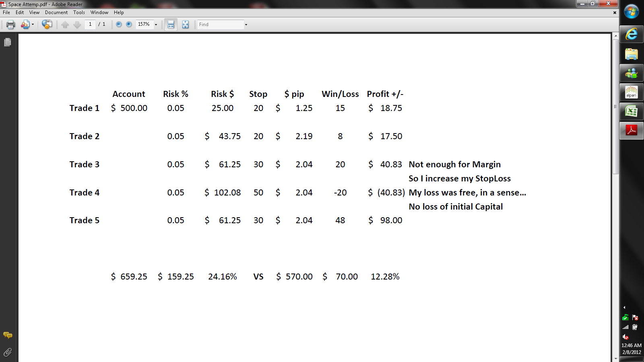Click the note 'No loss of initial Capital'
This screenshot has width=644, height=362.
coord(456,207)
